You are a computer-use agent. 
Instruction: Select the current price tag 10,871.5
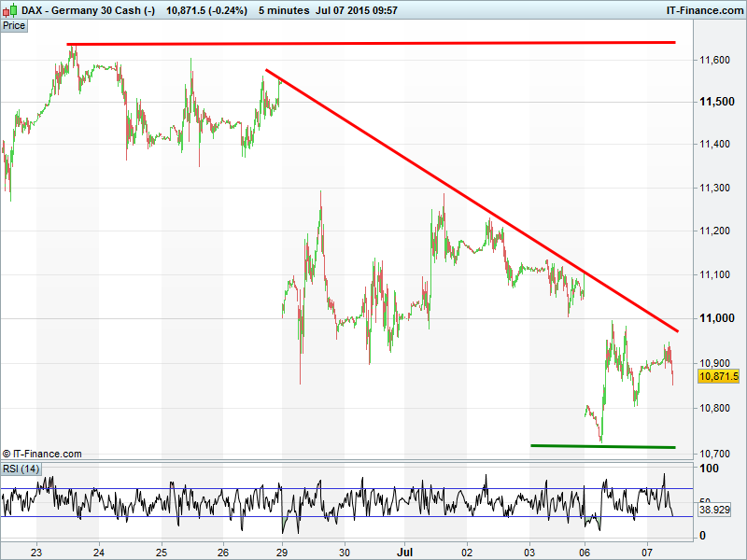719,377
